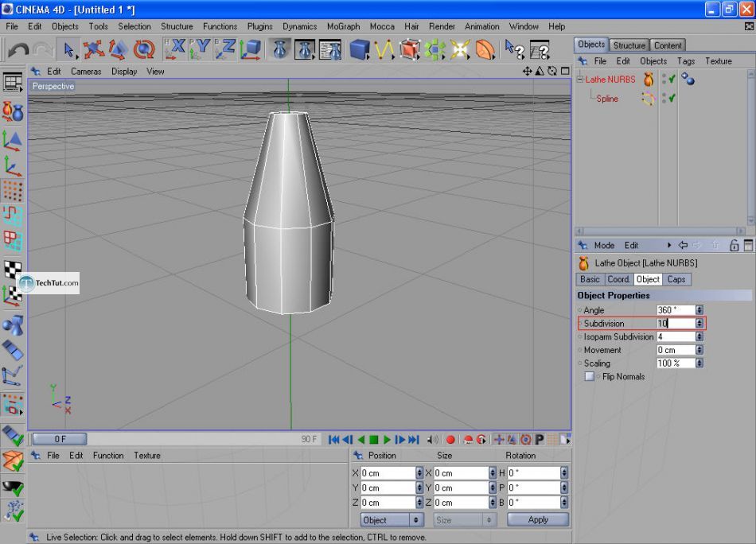
Task: Click the viewport rotate camera icon
Action: 552,72
